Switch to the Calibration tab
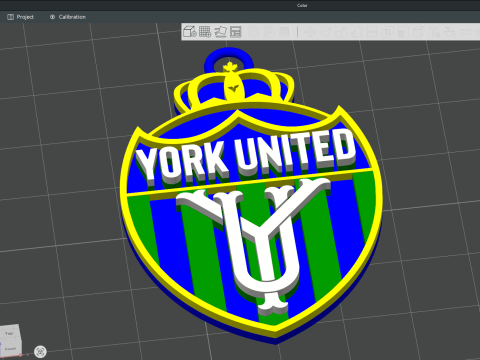480x360 pixels. 68,17
